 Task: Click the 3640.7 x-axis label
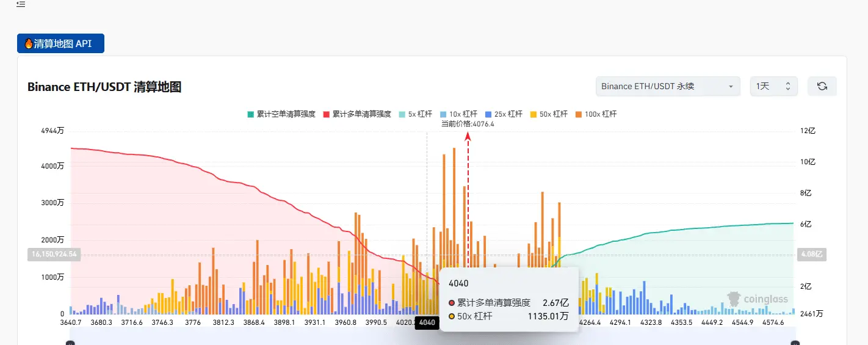pyautogui.click(x=71, y=322)
